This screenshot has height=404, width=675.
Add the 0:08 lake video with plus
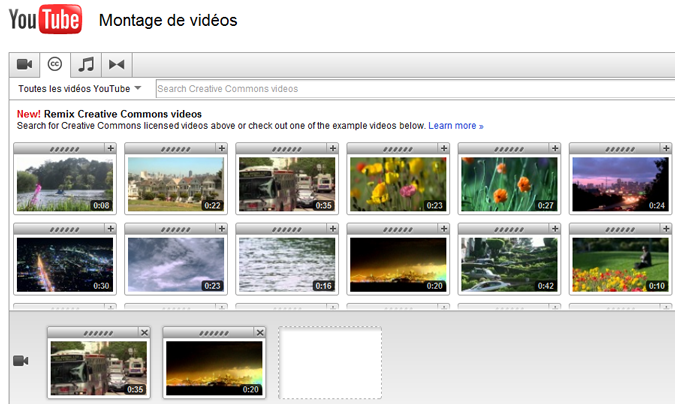(110, 148)
